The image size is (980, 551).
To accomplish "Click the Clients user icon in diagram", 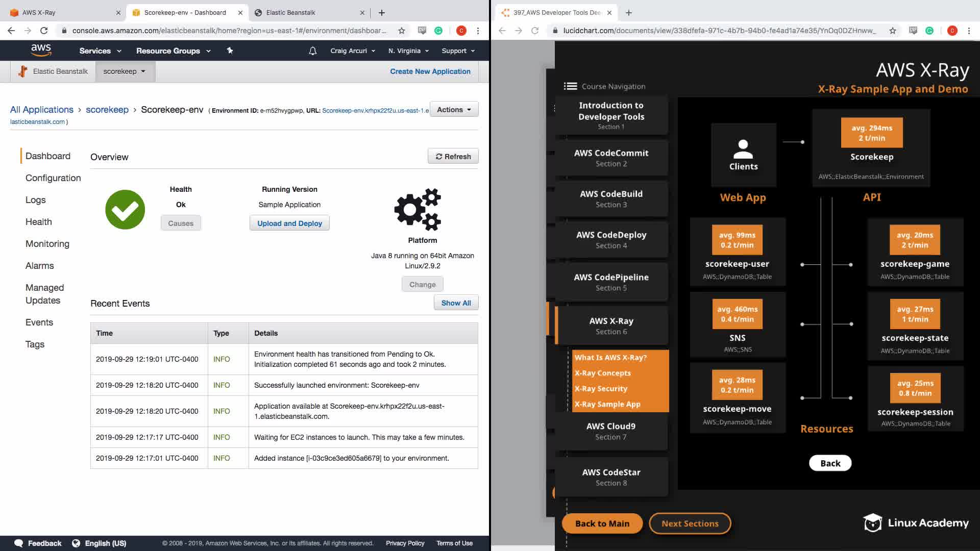I will [743, 149].
